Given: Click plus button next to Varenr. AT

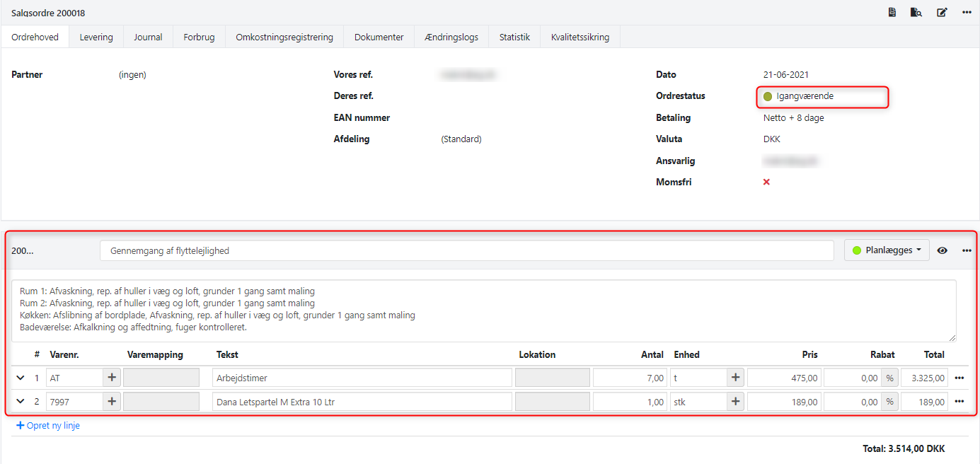Looking at the screenshot, I should click(x=112, y=378).
